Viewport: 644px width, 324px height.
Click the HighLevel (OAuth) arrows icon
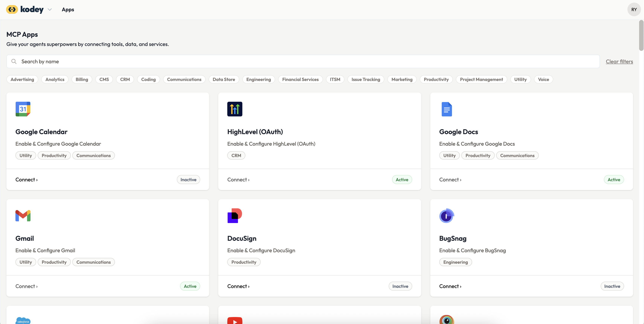234,109
